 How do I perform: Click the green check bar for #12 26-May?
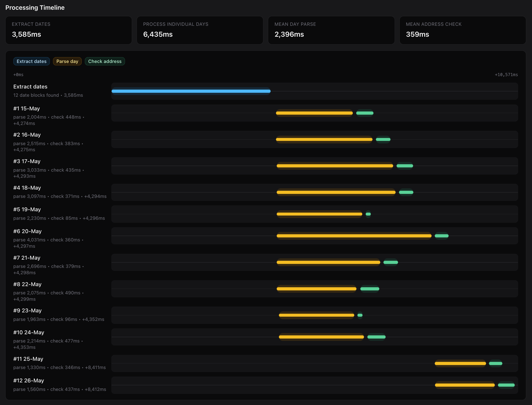506,385
